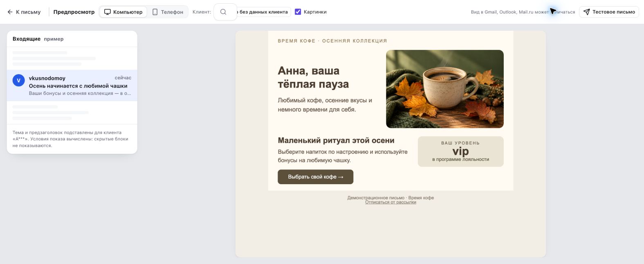This screenshot has width=644, height=264.
Task: Click the note Тема и предзаголовок подставлены
Action: 70,139
